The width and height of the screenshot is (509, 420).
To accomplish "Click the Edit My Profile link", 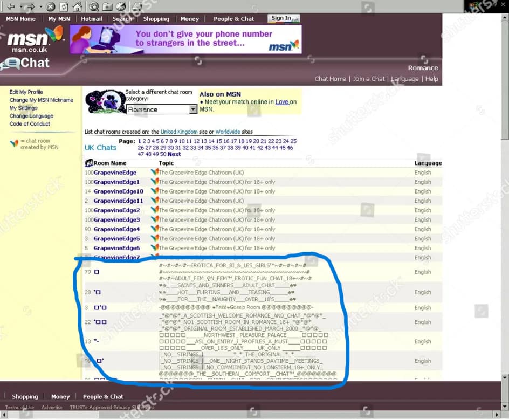I will pos(26,92).
